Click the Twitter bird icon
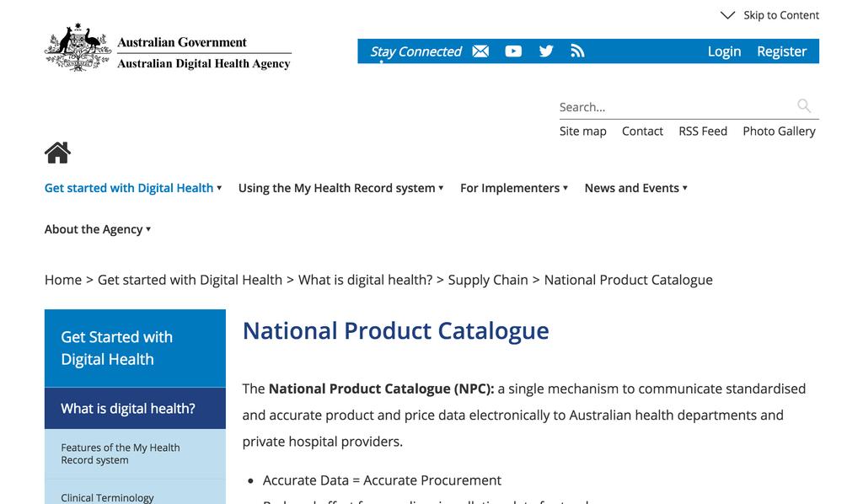The width and height of the screenshot is (863, 504). (x=546, y=51)
